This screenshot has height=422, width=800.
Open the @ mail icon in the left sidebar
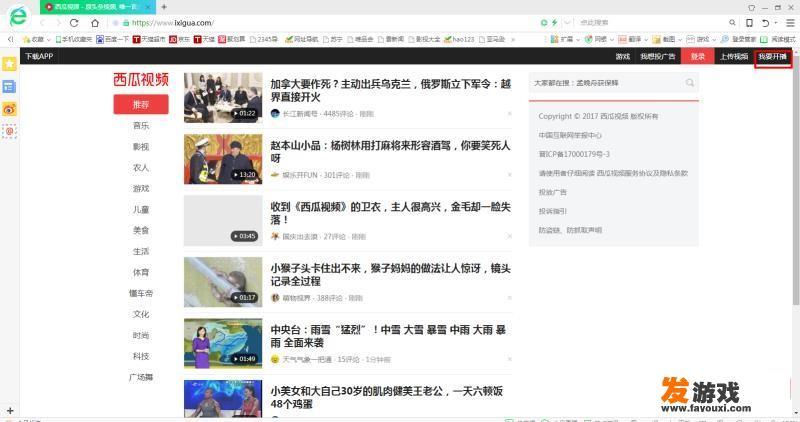click(x=9, y=132)
